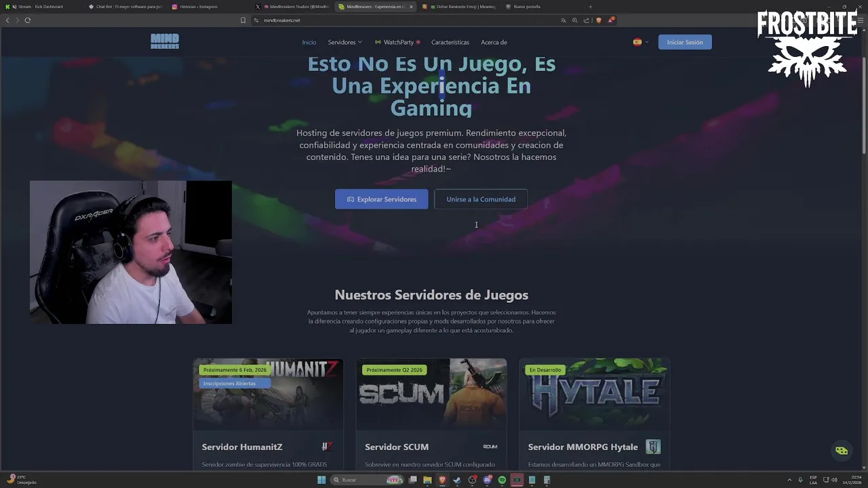Open Steam from the taskbar
This screenshot has width=868, height=488.
pos(457,480)
